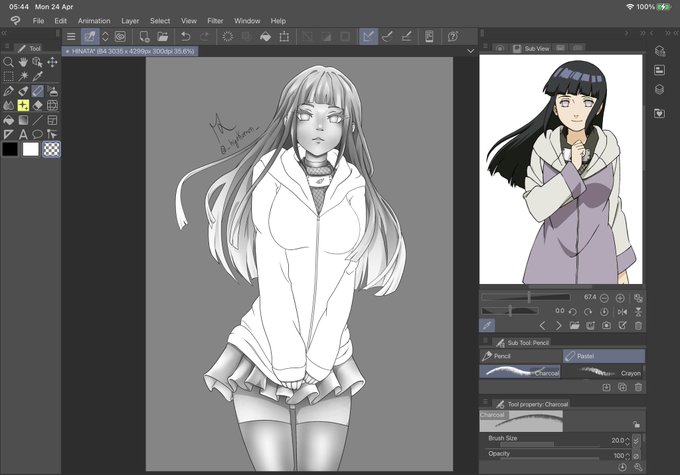Open the Animation menu
The height and width of the screenshot is (475, 680).
[x=94, y=21]
